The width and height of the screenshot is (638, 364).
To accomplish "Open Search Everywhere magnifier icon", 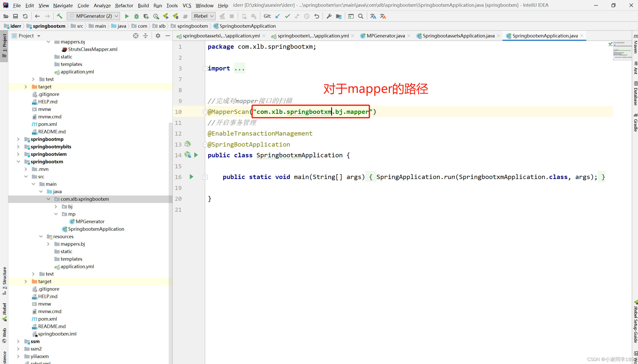I will [361, 16].
